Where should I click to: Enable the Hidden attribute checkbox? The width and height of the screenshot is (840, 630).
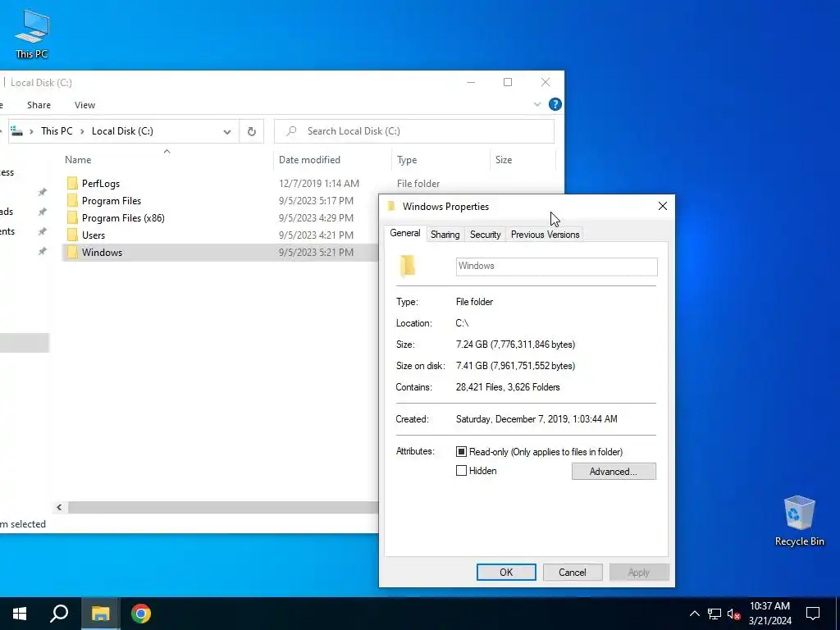click(461, 470)
